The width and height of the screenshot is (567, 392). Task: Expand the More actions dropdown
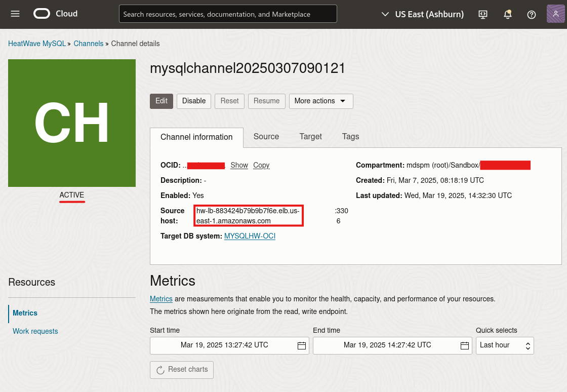pyautogui.click(x=320, y=101)
